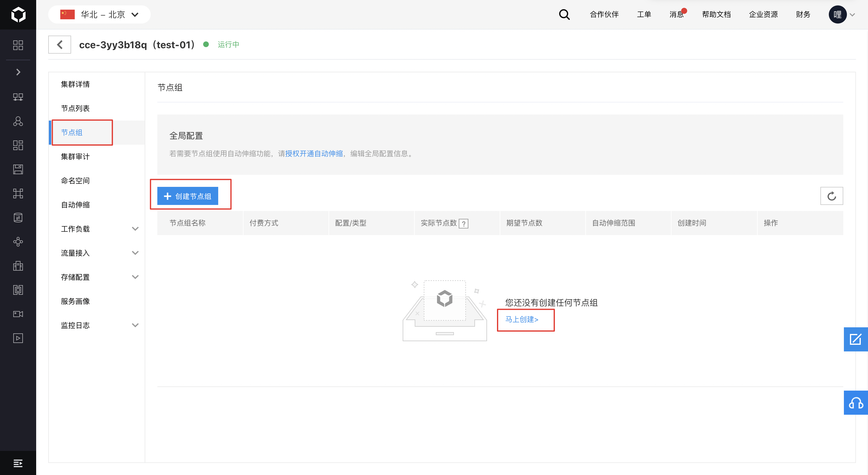Click the 马上创建> link
Image resolution: width=868 pixels, height=475 pixels.
coord(522,319)
